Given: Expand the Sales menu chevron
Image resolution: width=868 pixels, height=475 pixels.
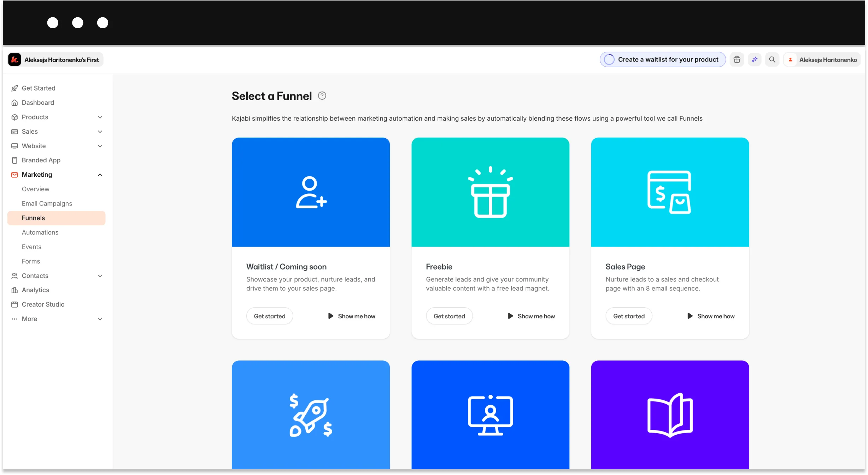Looking at the screenshot, I should coord(100,132).
